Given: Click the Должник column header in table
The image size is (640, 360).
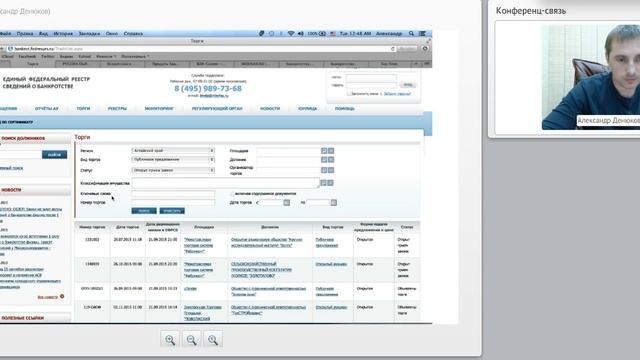Looking at the screenshot, I should (x=270, y=227).
